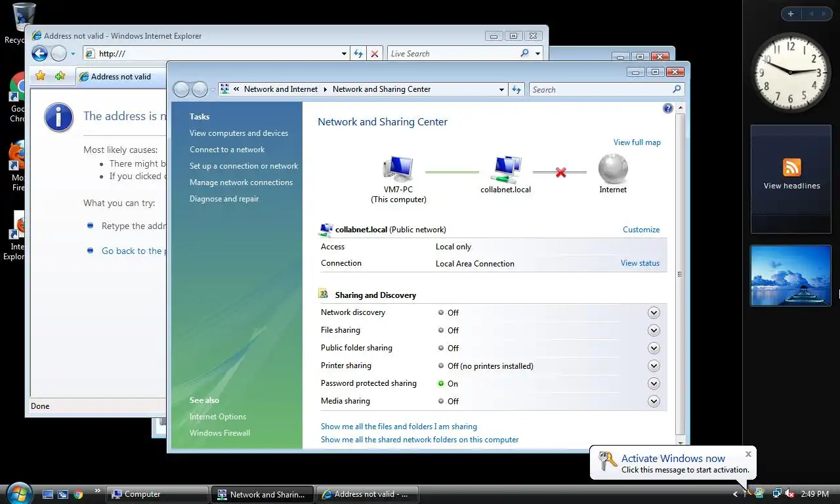Click the Activate Windows now balloon
840x504 pixels.
pos(673,463)
